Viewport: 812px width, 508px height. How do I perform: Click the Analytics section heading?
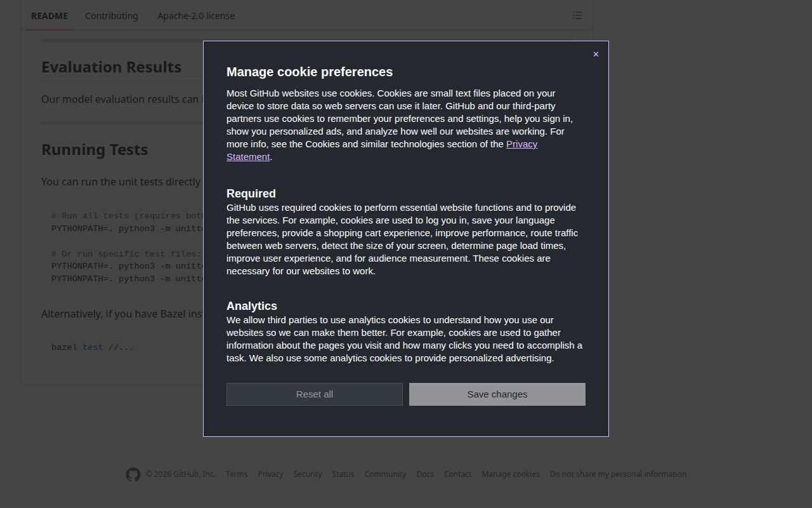[x=252, y=306]
